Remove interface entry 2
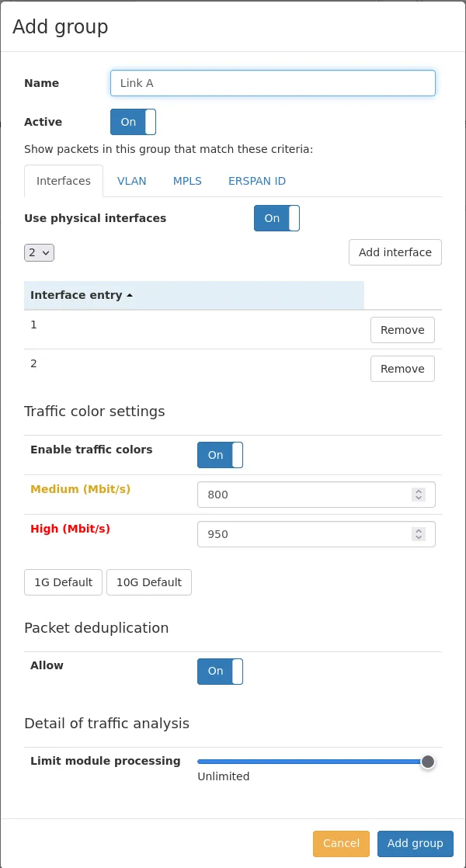This screenshot has height=868, width=466. [x=402, y=369]
